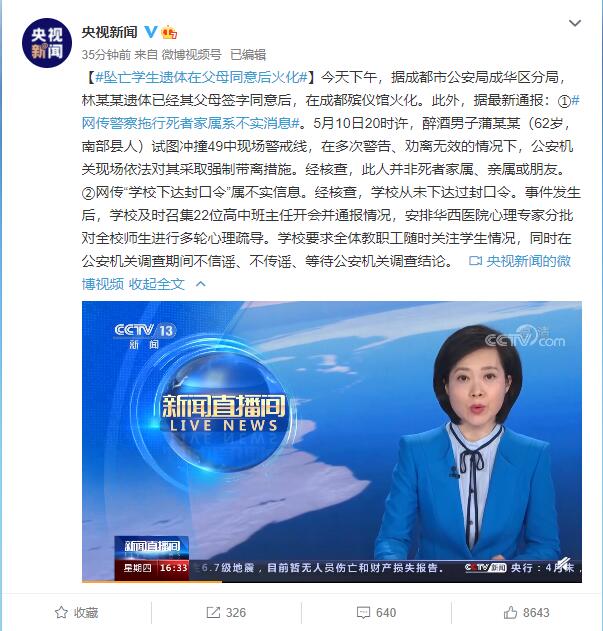Like the post with thumbs-up icon
Image resolution: width=603 pixels, height=631 pixels.
click(x=510, y=612)
